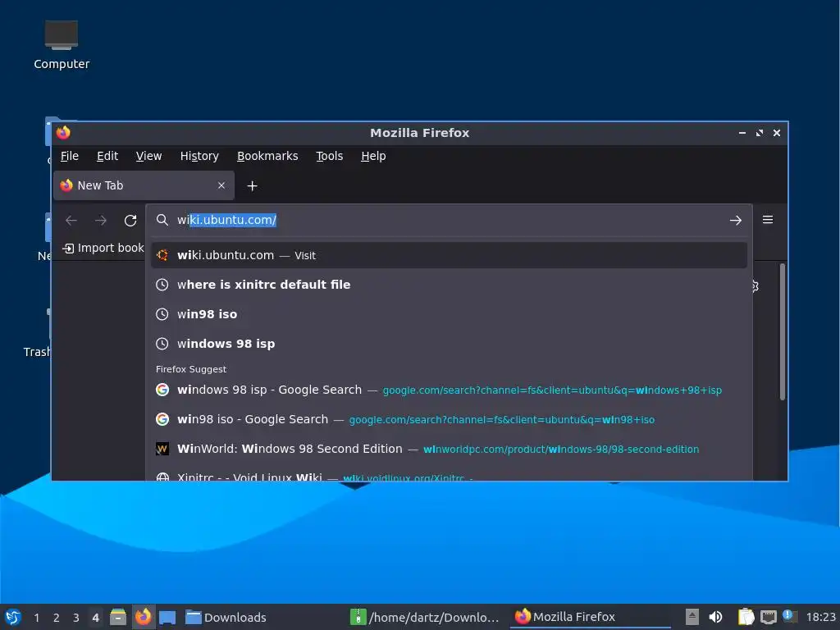Visit the wiki.ubuntu.com suggestion
Image resolution: width=840 pixels, height=630 pixels.
click(x=449, y=255)
